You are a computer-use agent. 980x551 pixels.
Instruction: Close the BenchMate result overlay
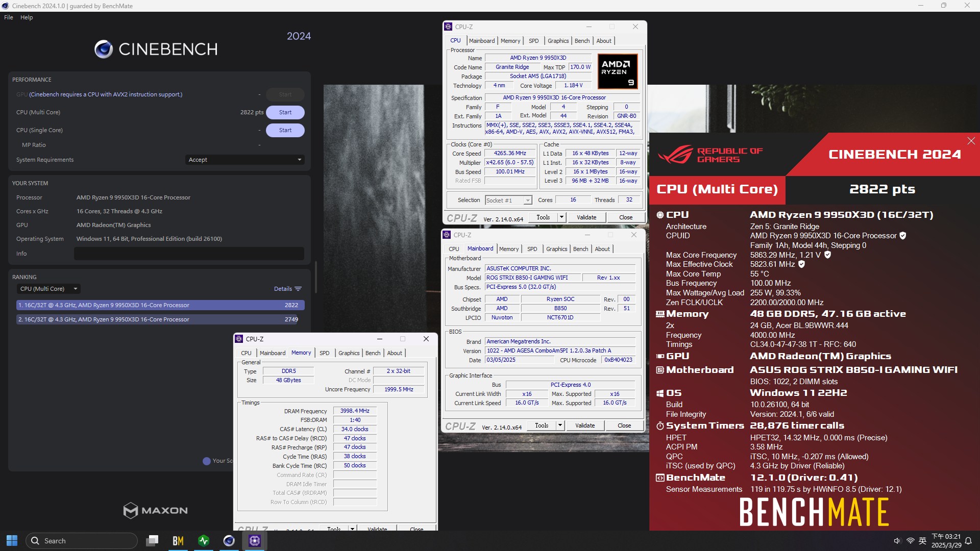tap(971, 141)
